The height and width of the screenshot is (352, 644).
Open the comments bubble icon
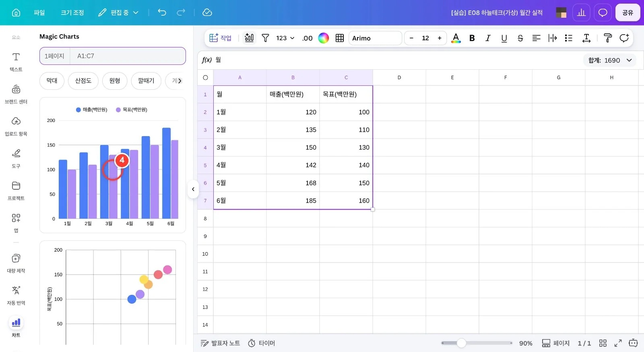pos(603,12)
